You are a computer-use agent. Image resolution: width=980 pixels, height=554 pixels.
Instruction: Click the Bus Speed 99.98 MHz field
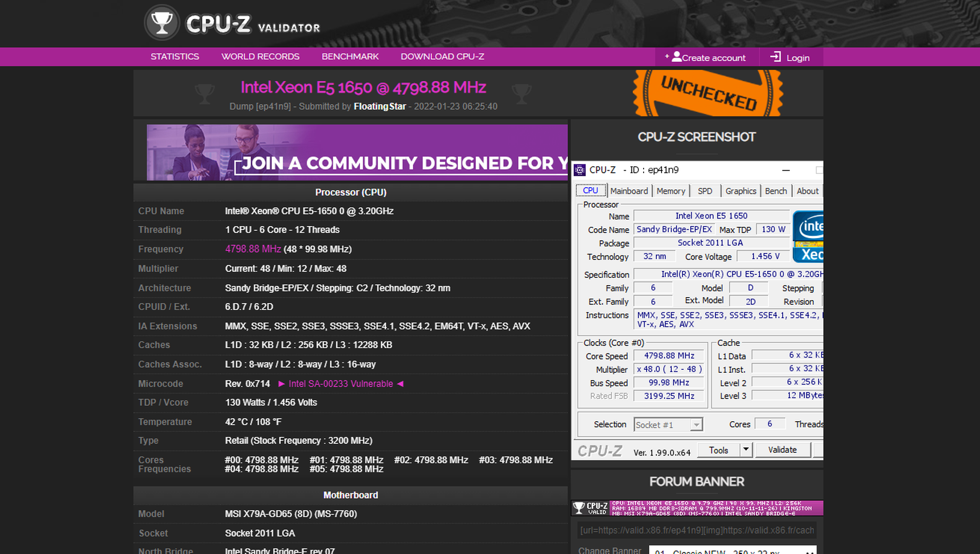pyautogui.click(x=669, y=383)
